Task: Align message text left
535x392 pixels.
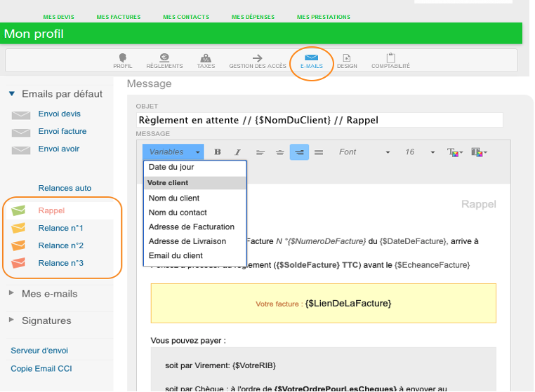Action: (x=260, y=152)
